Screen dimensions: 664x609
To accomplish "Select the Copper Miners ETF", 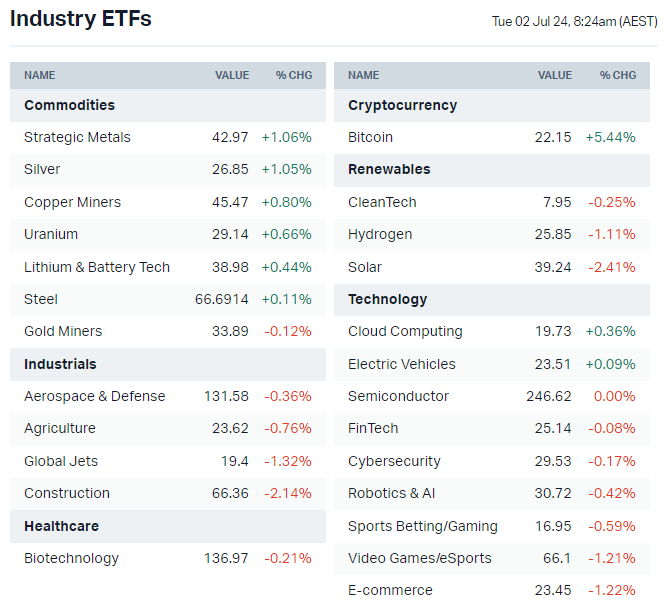I will (72, 202).
